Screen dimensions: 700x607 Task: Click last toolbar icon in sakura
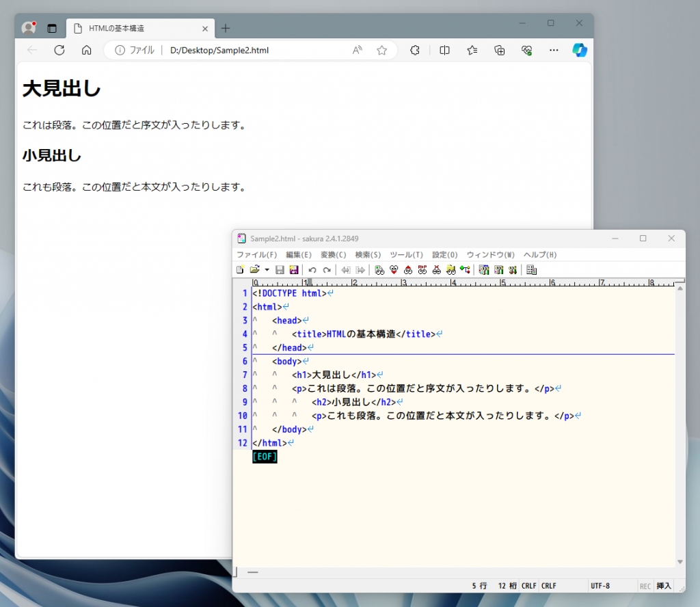pyautogui.click(x=531, y=269)
